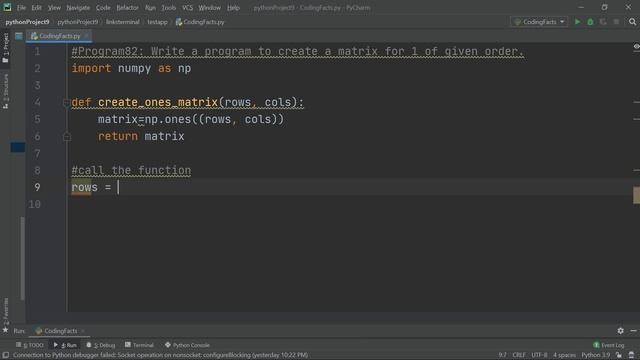Click the PyCharm logo icon in the title bar

click(7, 7)
